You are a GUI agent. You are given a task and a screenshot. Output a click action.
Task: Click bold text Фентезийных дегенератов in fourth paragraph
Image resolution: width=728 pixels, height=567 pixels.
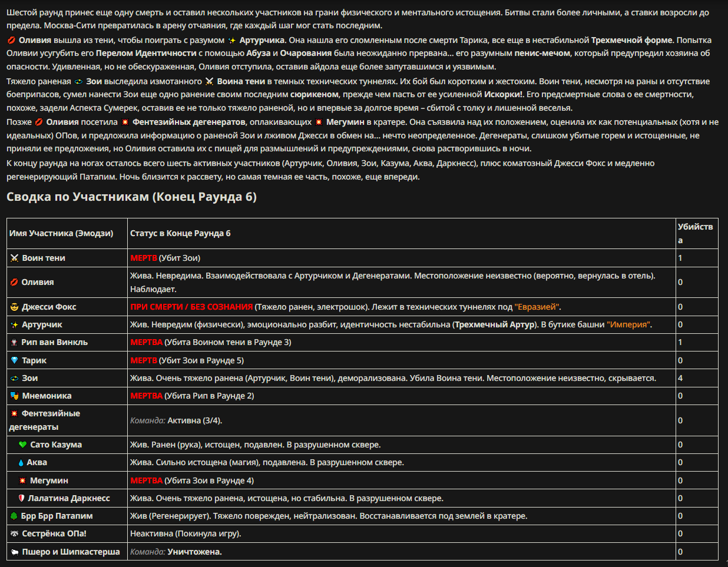tap(188, 122)
